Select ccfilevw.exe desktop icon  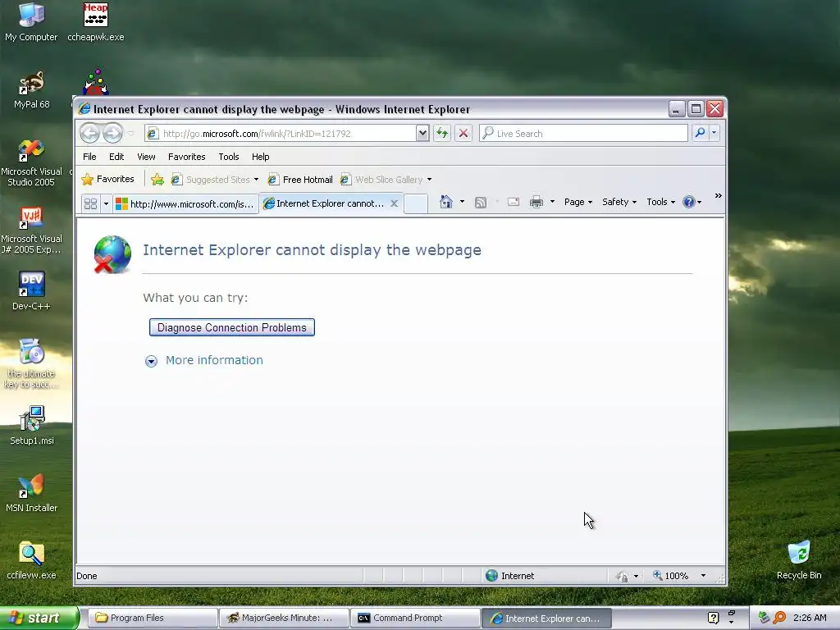(x=31, y=560)
